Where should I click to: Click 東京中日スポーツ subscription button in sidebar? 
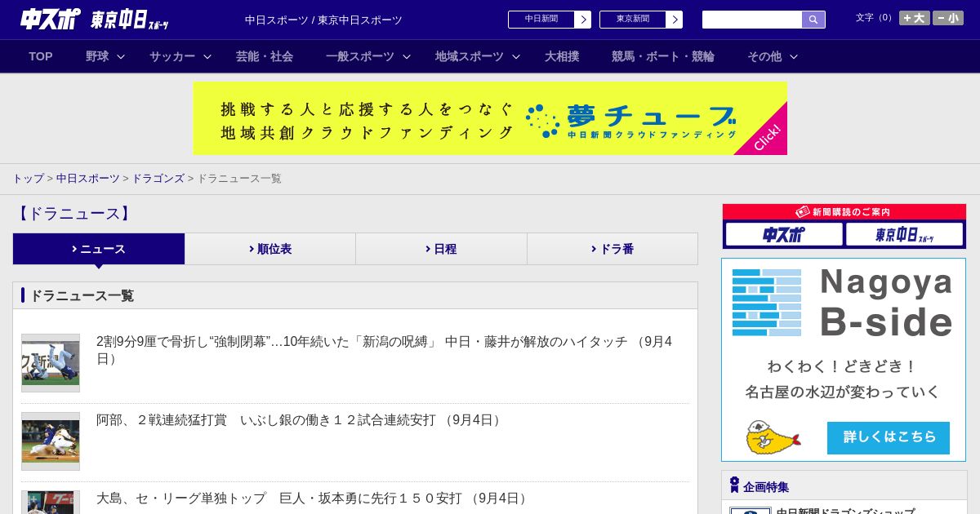904,235
